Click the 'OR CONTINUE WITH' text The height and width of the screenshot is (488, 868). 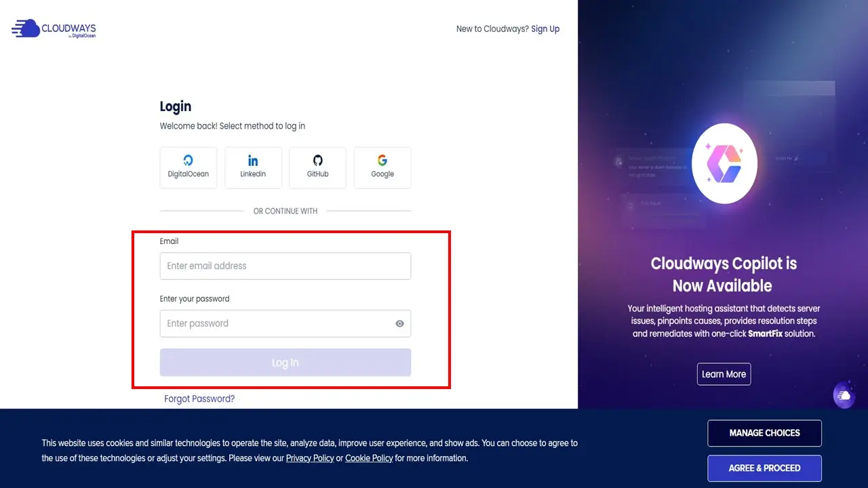click(285, 211)
